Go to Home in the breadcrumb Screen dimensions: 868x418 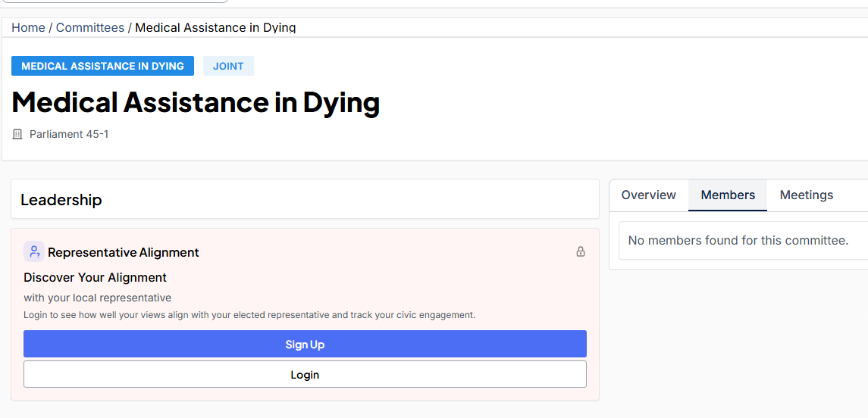[28, 27]
